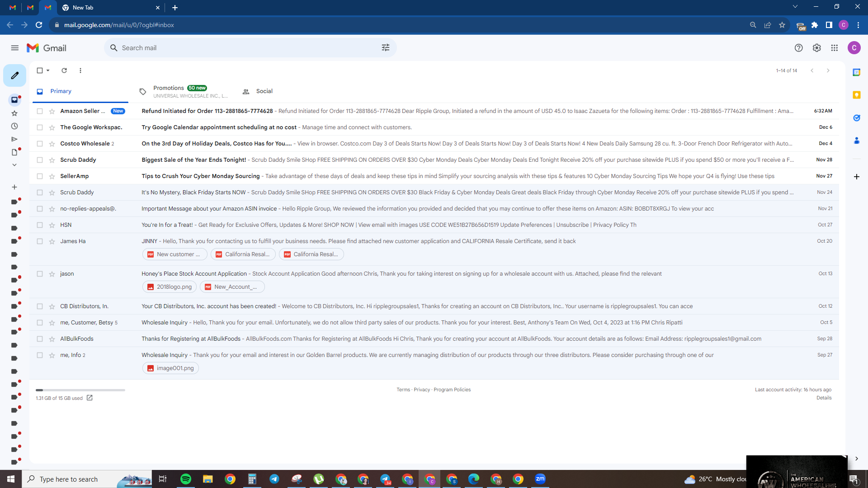Open the Support help icon
The height and width of the screenshot is (488, 868).
click(x=799, y=48)
